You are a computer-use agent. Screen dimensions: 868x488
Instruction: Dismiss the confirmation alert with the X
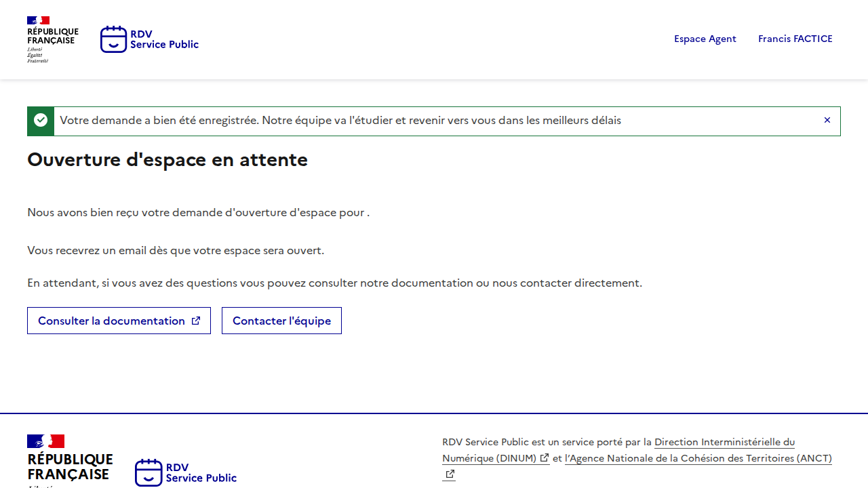click(827, 120)
